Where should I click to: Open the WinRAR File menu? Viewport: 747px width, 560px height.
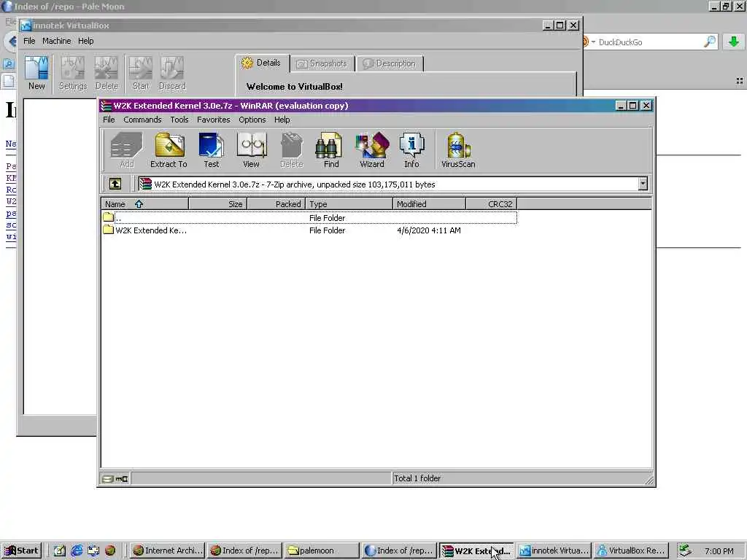coord(109,120)
